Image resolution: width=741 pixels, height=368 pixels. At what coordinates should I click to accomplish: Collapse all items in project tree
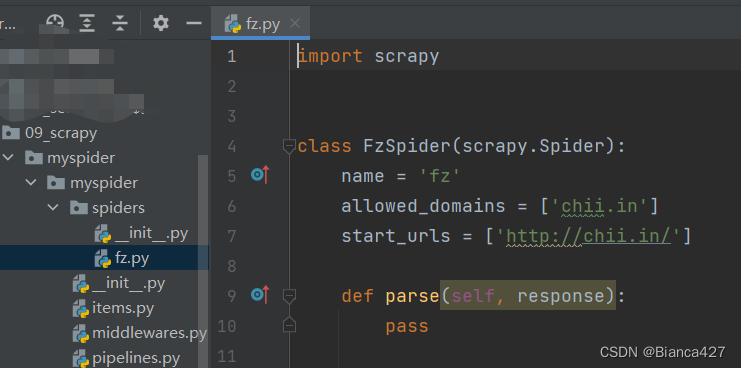(x=120, y=22)
